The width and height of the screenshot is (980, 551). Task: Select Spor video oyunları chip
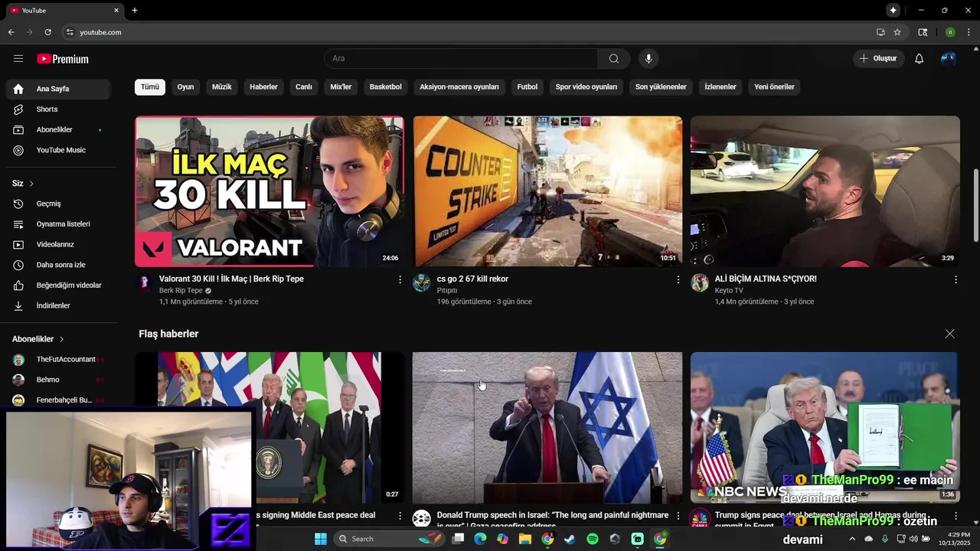pyautogui.click(x=586, y=87)
